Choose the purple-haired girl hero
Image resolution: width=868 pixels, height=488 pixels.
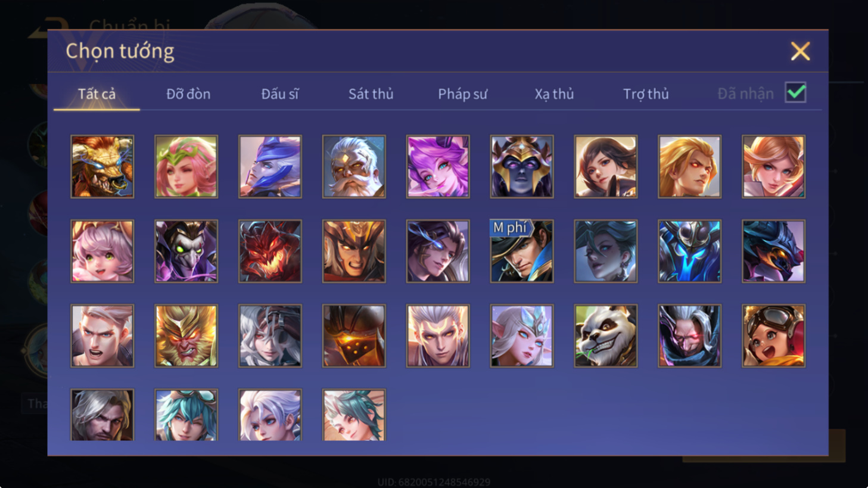pyautogui.click(x=438, y=166)
